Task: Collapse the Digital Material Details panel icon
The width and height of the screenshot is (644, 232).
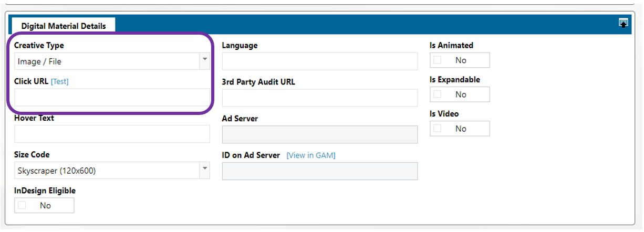Action: [x=624, y=23]
